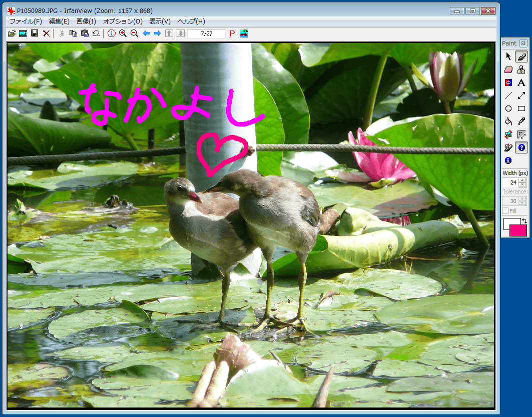Choose the Line drawing tool
Screen dimensions: 532x417
[508, 95]
